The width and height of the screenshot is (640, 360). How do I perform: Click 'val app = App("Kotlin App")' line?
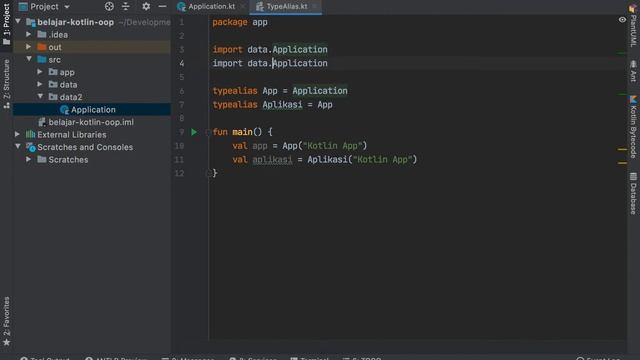click(300, 146)
